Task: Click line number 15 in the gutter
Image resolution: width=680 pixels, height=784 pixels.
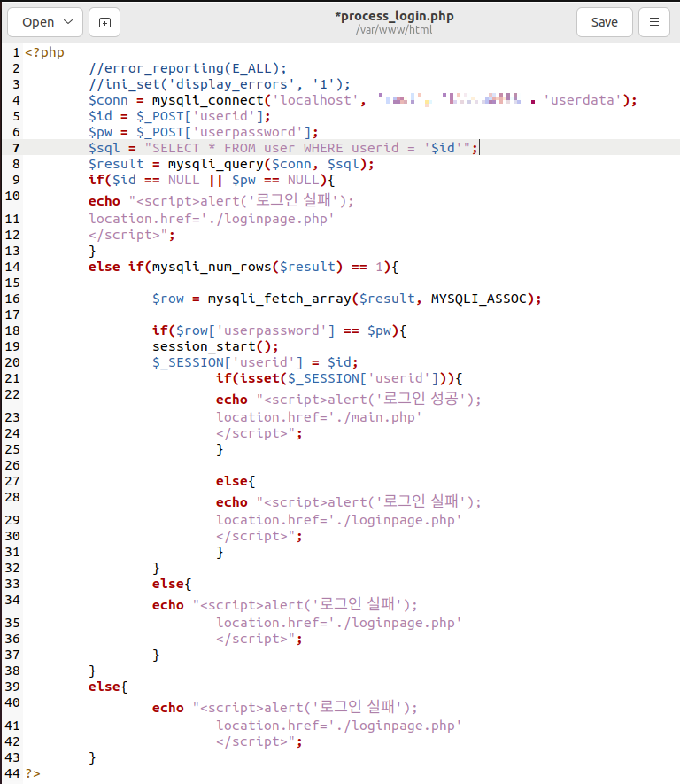Action: [12, 283]
